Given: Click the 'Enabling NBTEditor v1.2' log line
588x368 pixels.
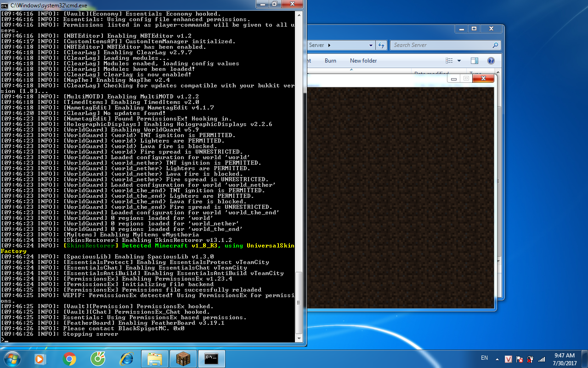Looking at the screenshot, I should pyautogui.click(x=96, y=36).
